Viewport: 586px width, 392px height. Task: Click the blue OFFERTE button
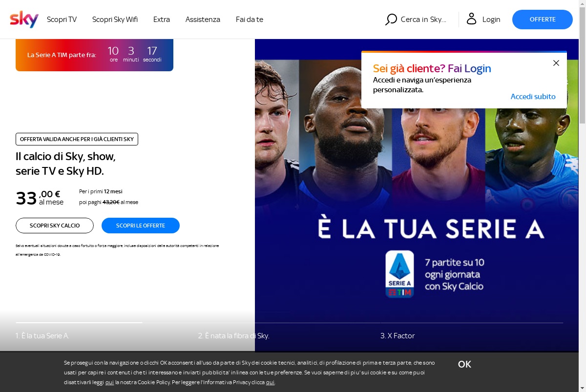543,20
